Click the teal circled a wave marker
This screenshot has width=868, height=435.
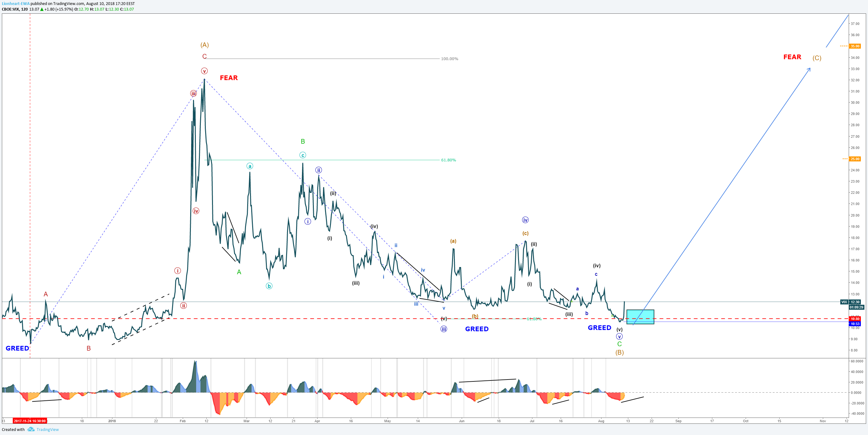250,166
